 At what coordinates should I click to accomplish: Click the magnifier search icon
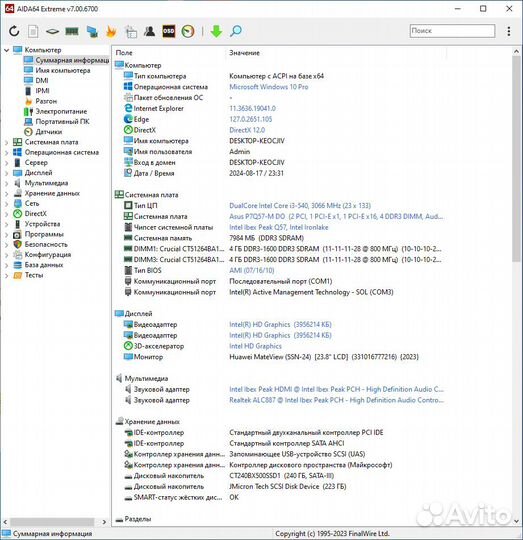(x=236, y=31)
